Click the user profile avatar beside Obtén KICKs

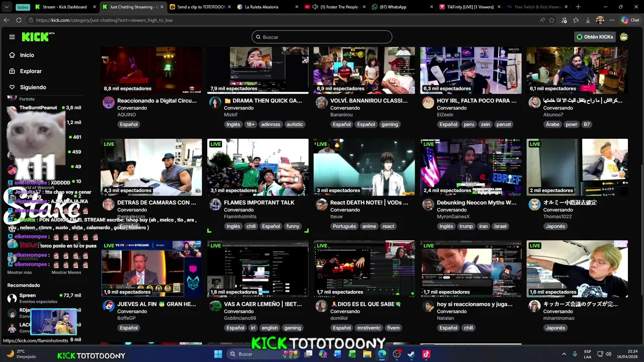[x=624, y=37]
